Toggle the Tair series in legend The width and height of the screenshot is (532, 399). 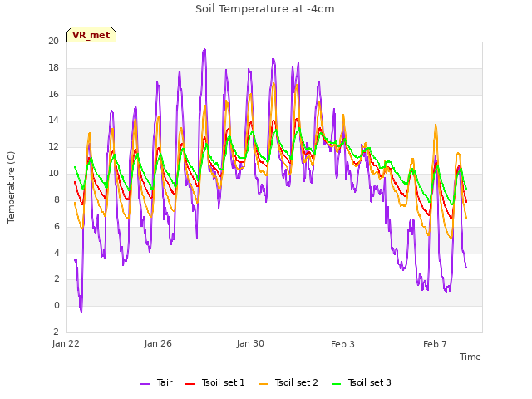[156, 382]
